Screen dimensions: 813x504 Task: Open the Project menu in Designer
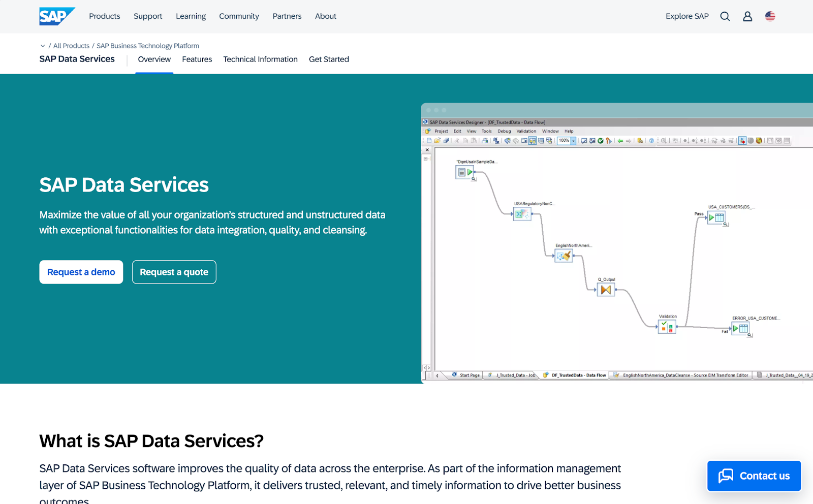click(x=441, y=131)
